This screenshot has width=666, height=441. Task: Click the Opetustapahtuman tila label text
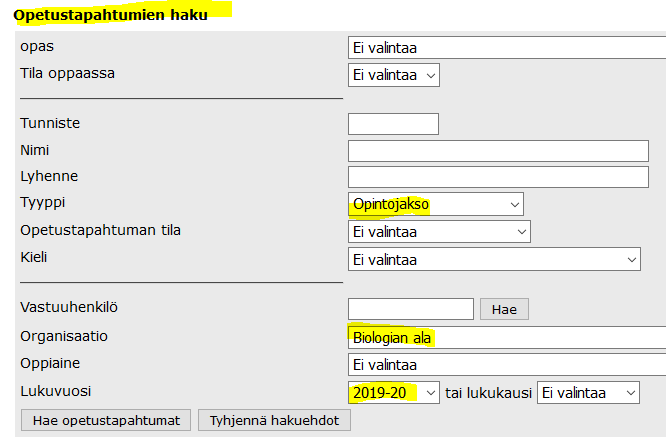point(101,230)
